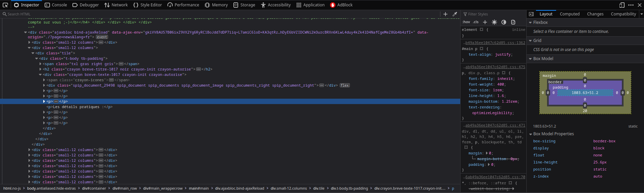Click the font-size 1rem value
The image size is (644, 193).
tap(497, 90)
